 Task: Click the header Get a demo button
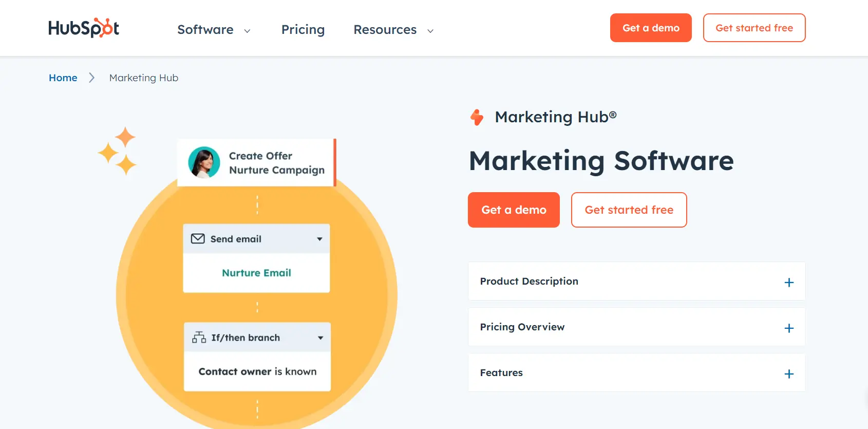click(651, 28)
